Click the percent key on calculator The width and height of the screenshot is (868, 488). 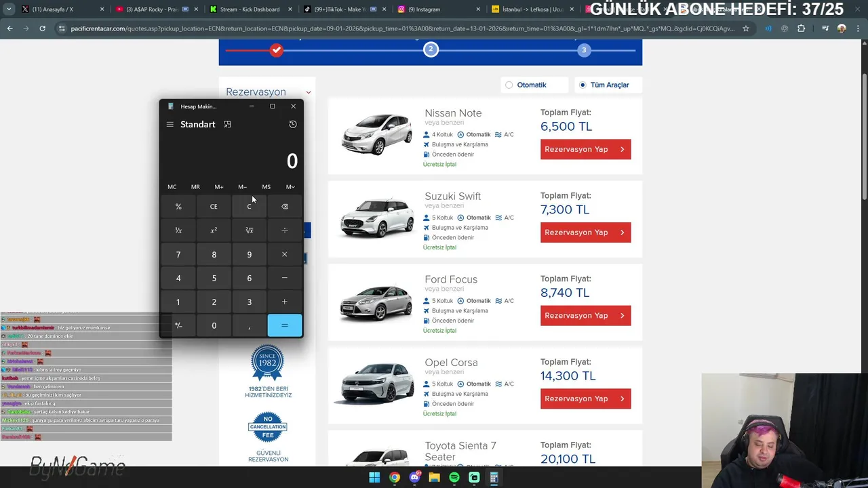(178, 207)
